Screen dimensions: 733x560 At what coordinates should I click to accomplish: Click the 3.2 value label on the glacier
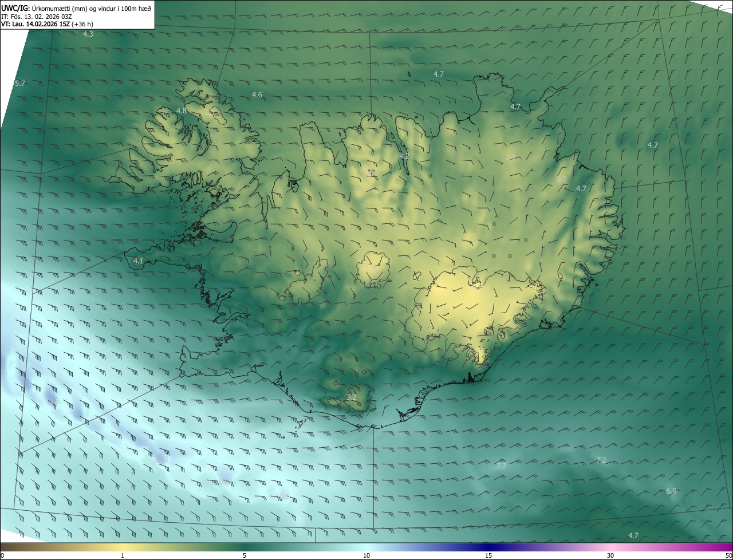(x=351, y=397)
